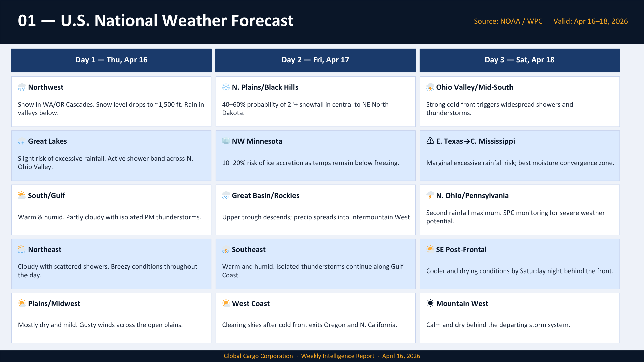Click the warning triangle beside E. Texas
This screenshot has height=362, width=644.
[x=430, y=141]
